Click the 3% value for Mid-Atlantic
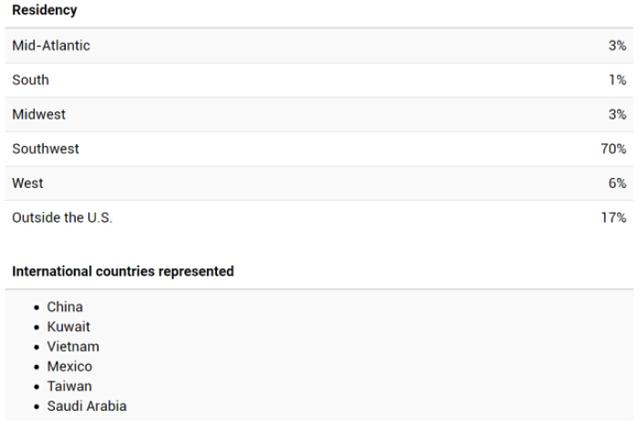 (617, 45)
